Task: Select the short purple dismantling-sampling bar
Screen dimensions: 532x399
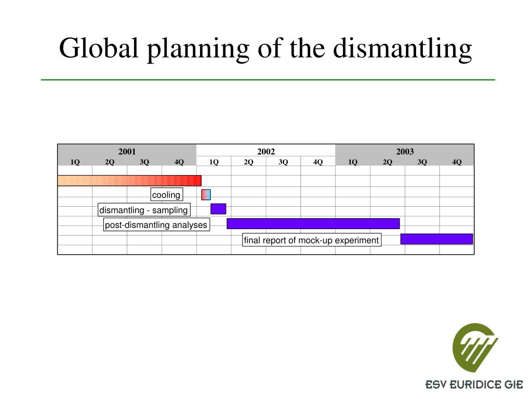Action: (218, 209)
